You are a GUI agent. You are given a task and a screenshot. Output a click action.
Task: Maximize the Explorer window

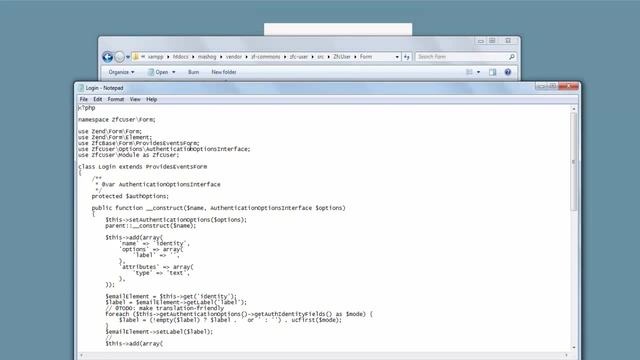(x=492, y=41)
